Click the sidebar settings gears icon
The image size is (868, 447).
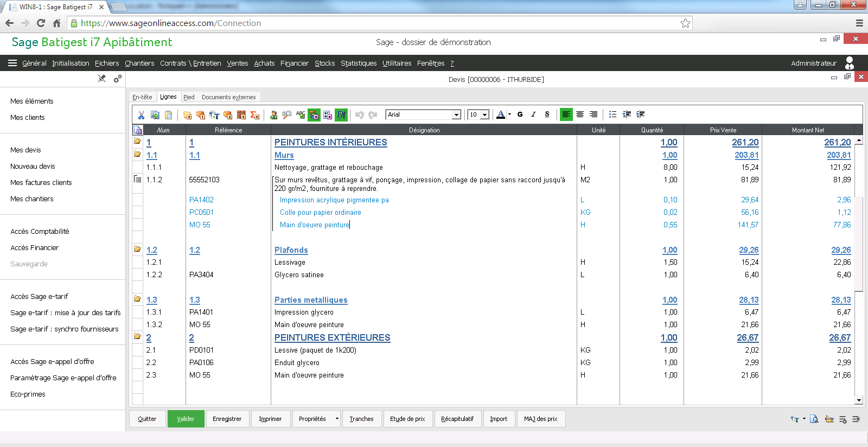point(117,79)
